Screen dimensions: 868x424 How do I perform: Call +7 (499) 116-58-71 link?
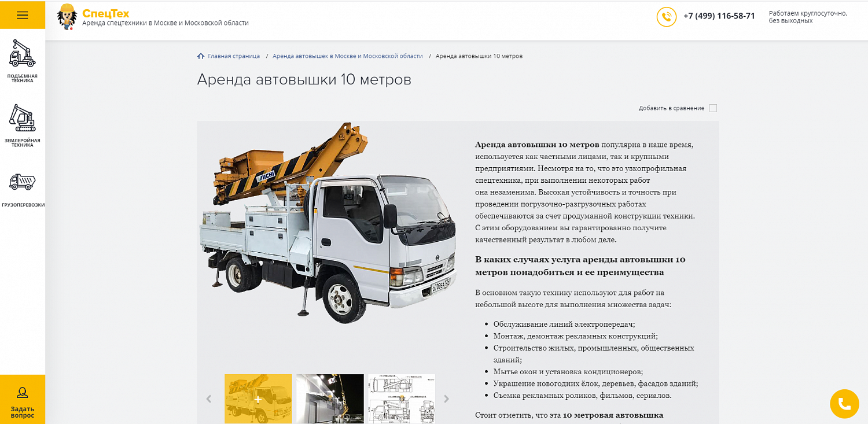(x=719, y=16)
